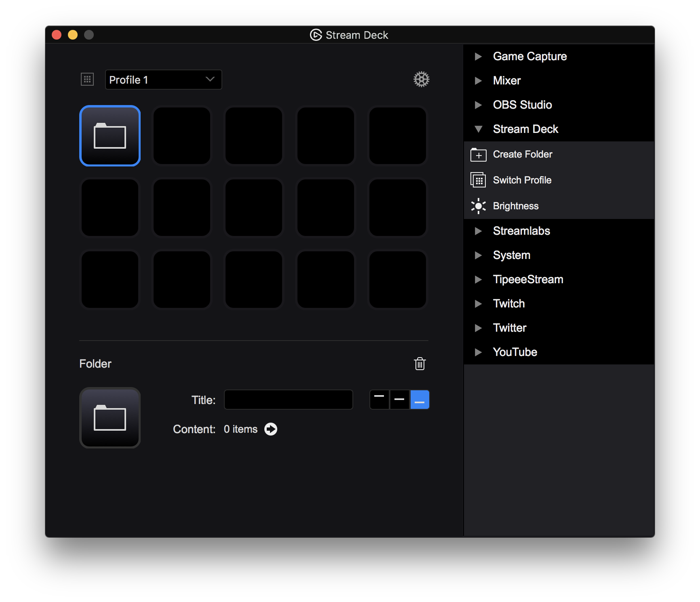Viewport: 700px width, 602px height.
Task: Open folder contents via the arrow icon
Action: click(x=271, y=429)
